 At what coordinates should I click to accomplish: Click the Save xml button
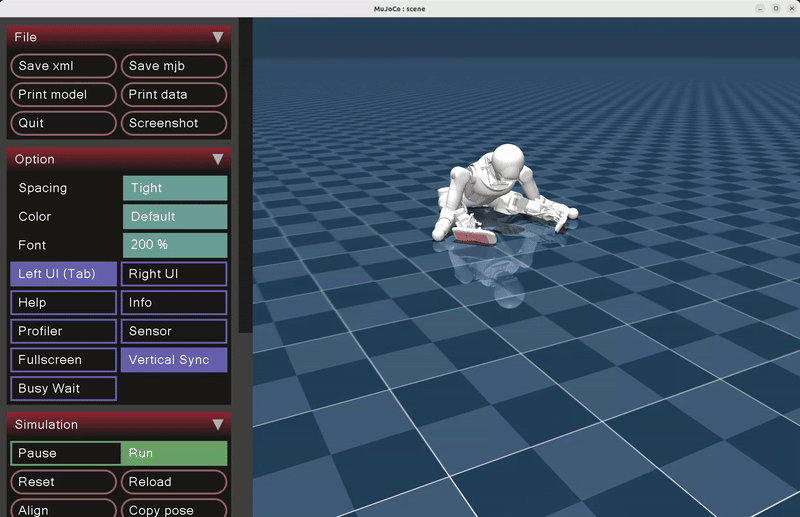click(63, 66)
